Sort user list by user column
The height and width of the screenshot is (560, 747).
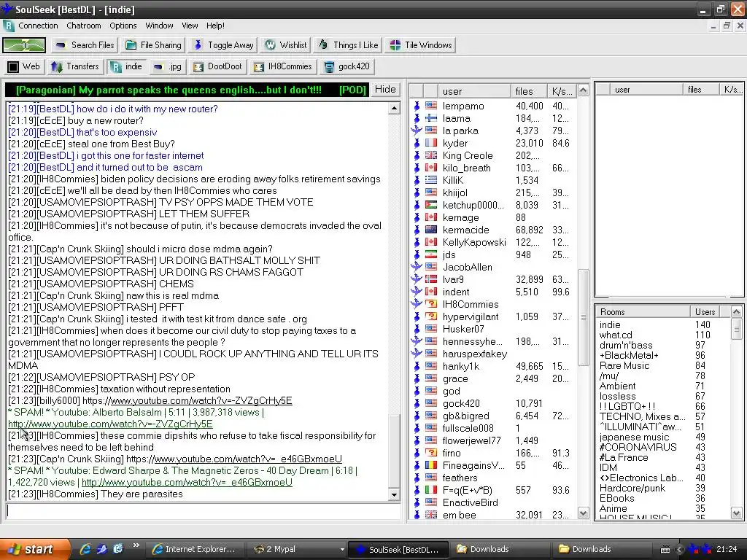[x=474, y=91]
